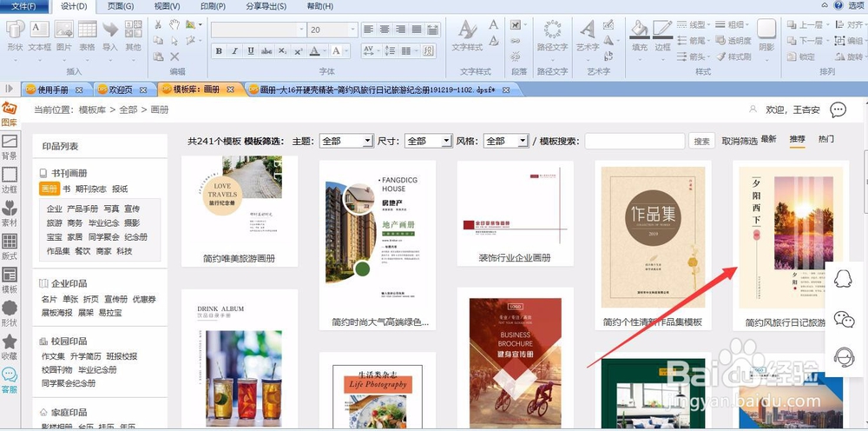
Task: Sort templates by 热门
Action: pos(826,139)
